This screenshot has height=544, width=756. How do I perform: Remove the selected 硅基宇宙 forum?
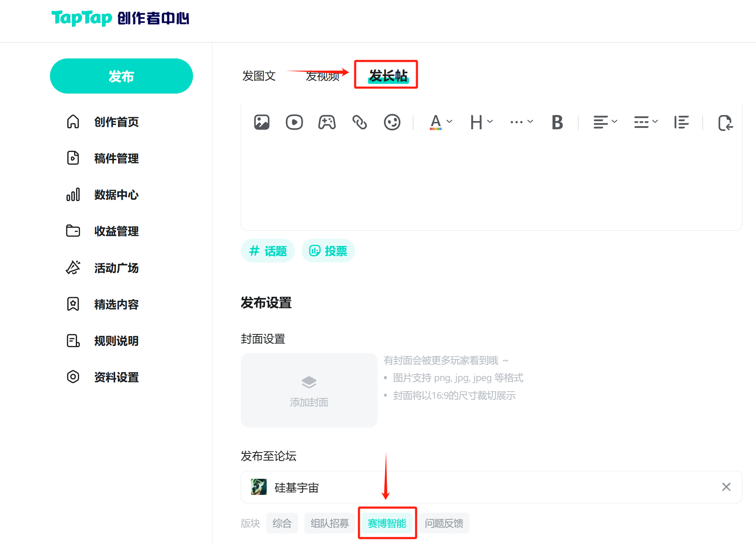[726, 487]
